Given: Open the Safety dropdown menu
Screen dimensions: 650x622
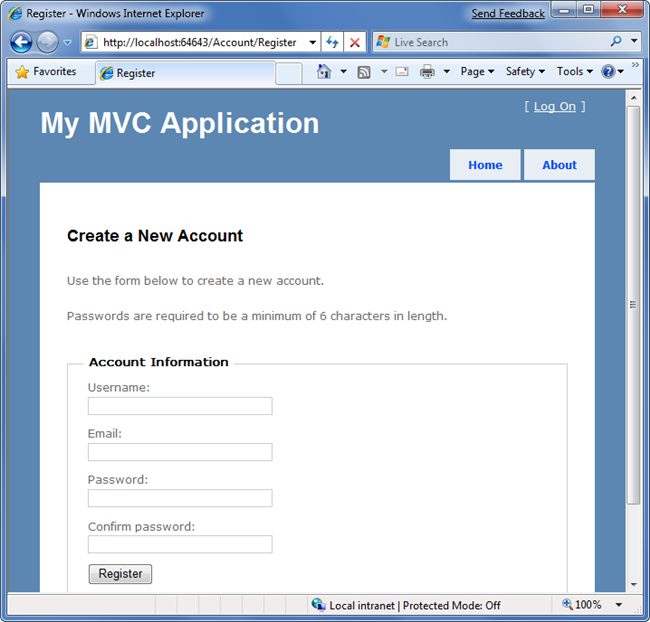Looking at the screenshot, I should [x=525, y=72].
